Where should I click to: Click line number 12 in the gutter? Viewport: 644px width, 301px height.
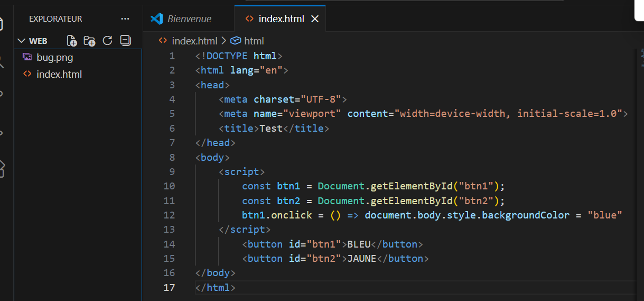169,215
